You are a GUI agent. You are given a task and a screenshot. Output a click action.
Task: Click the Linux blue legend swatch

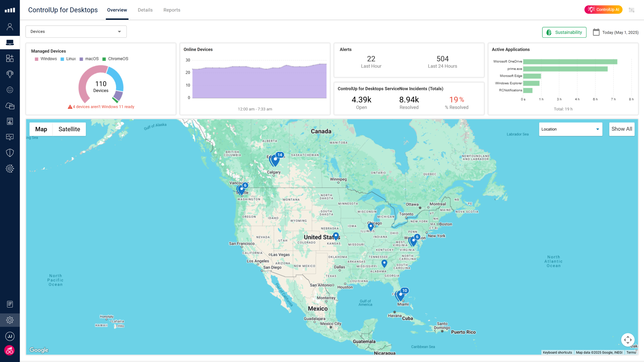62,59
